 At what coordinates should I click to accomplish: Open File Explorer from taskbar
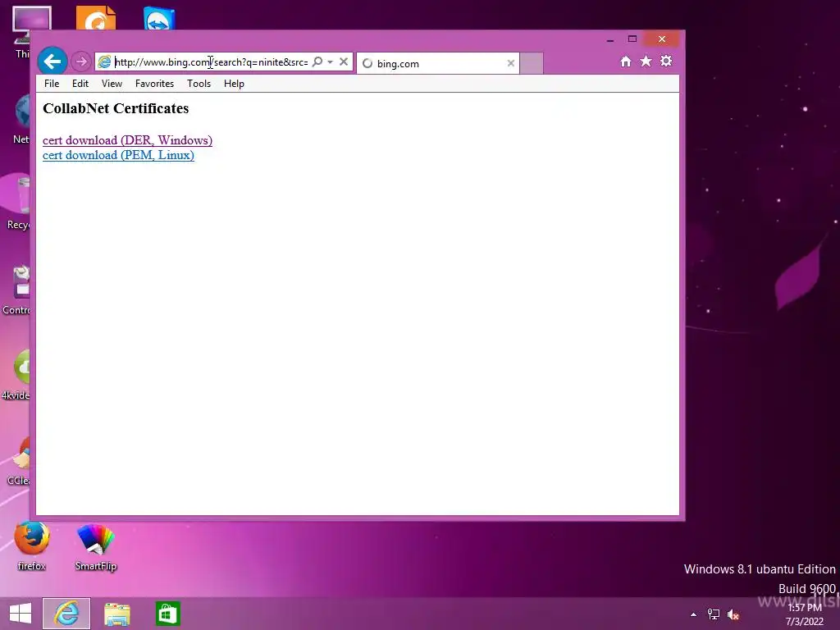click(x=116, y=614)
